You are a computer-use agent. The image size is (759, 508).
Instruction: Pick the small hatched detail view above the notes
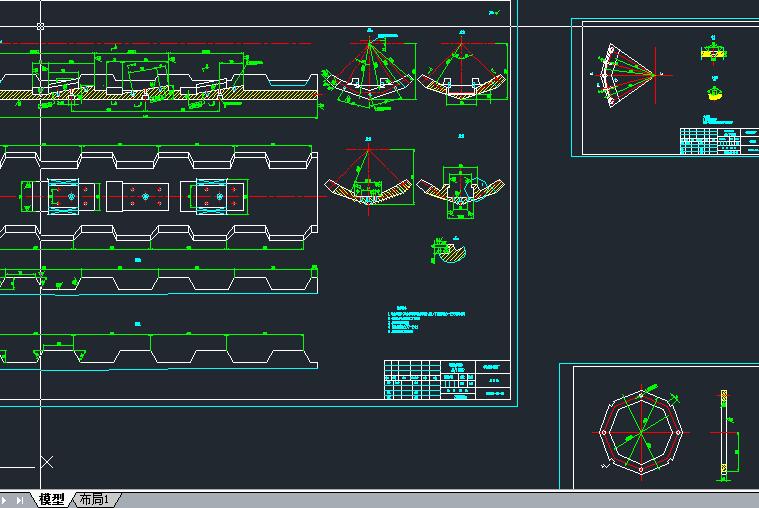(x=448, y=250)
